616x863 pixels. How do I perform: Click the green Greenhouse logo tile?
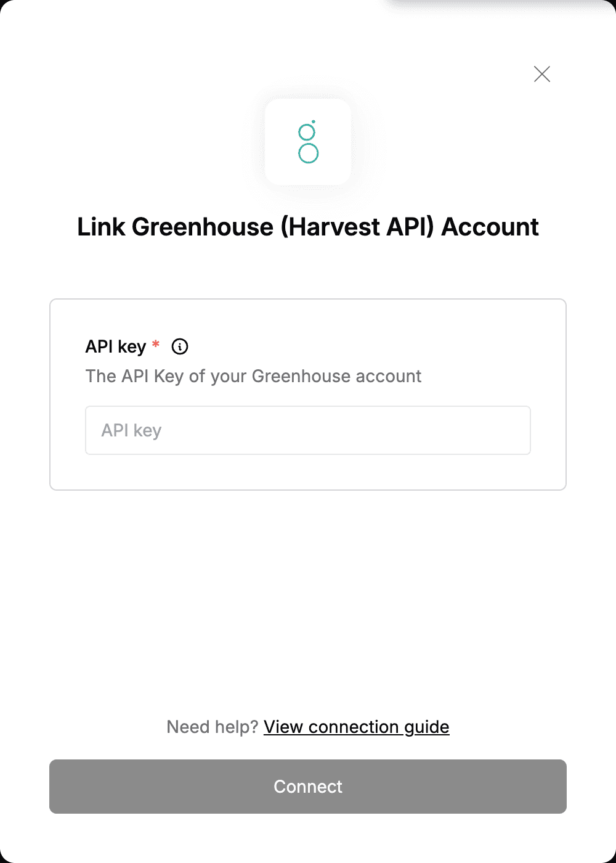coord(308,142)
